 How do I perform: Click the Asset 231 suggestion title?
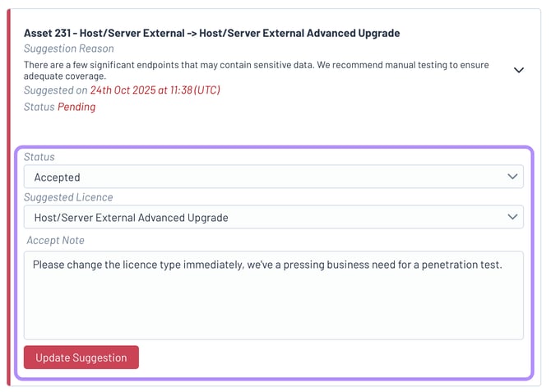211,34
